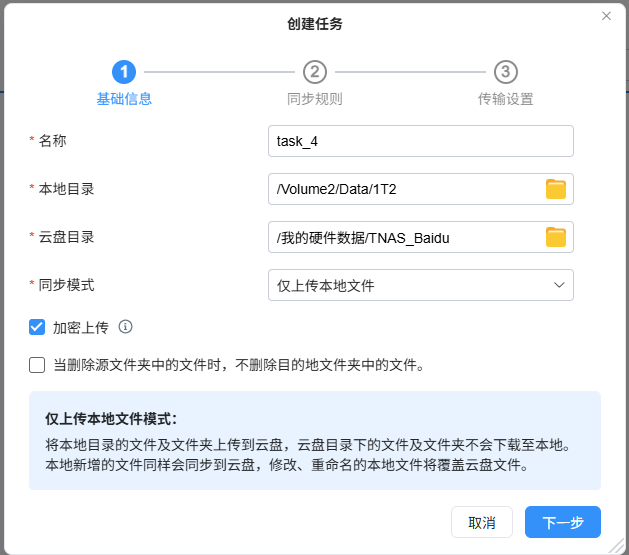Click the 下一步 button
This screenshot has width=629, height=555.
coord(563,522)
